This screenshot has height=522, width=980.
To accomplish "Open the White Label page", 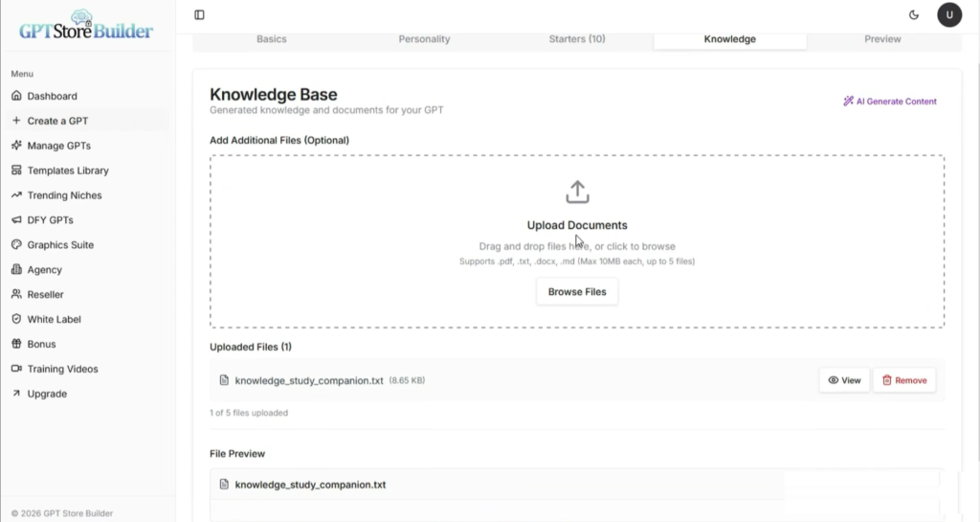I will (54, 319).
